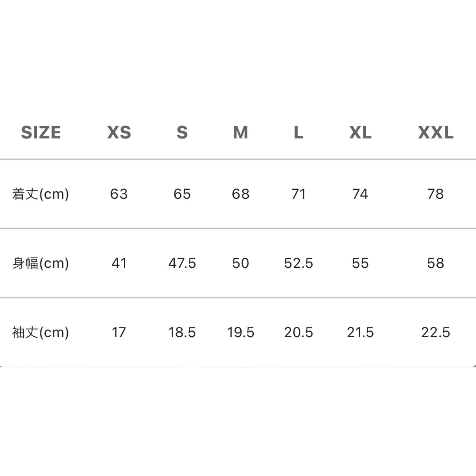The height and width of the screenshot is (476, 476).
Task: Select the XS column header
Action: coord(119,132)
